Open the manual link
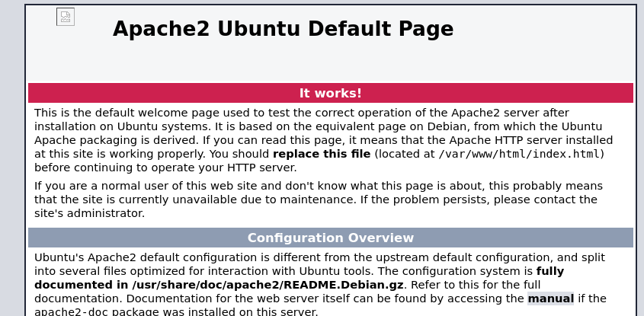This screenshot has height=316, width=644. point(550,298)
